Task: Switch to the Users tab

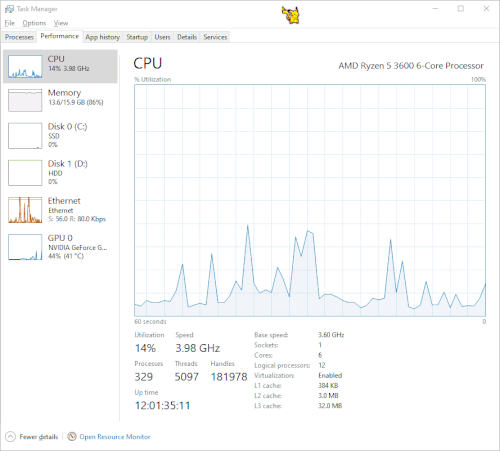Action: click(x=162, y=37)
